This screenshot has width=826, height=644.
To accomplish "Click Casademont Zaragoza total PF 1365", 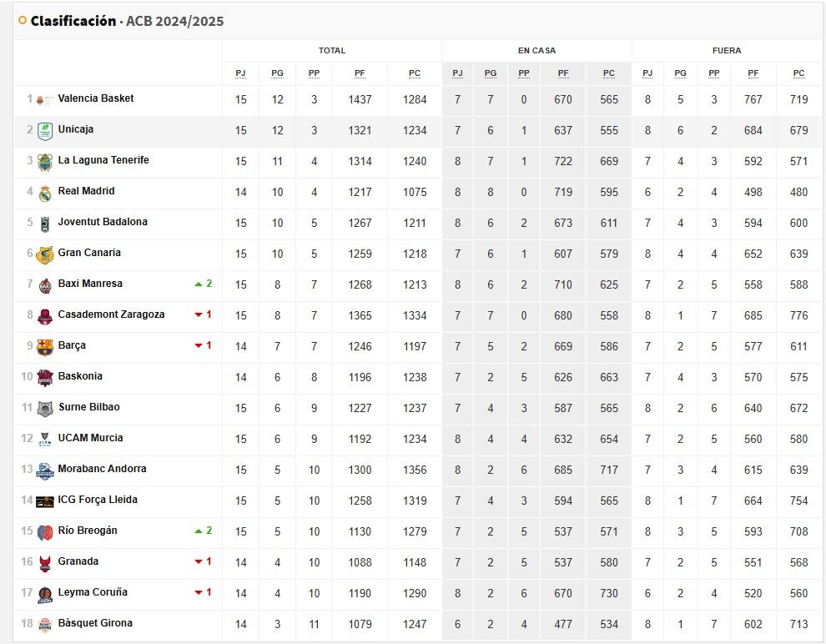I will pos(360,315).
